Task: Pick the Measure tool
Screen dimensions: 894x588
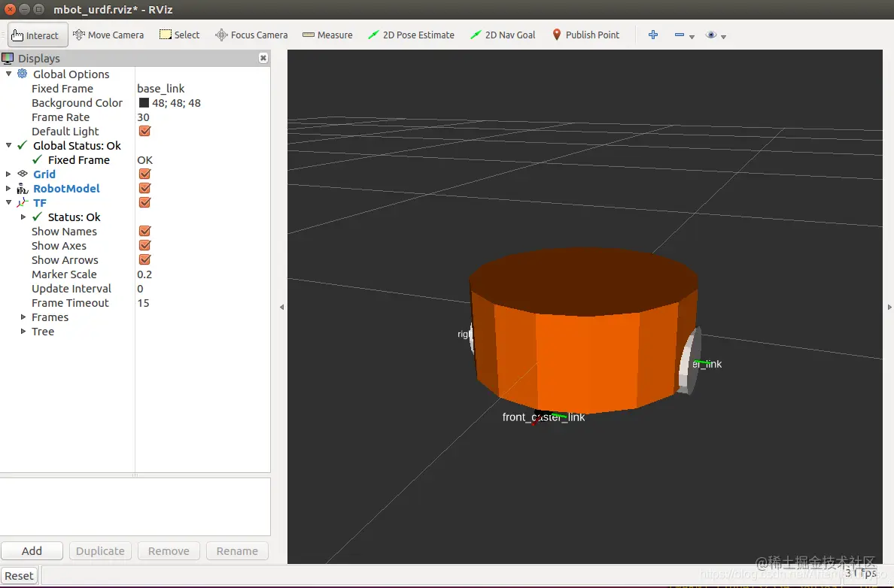Action: 327,35
